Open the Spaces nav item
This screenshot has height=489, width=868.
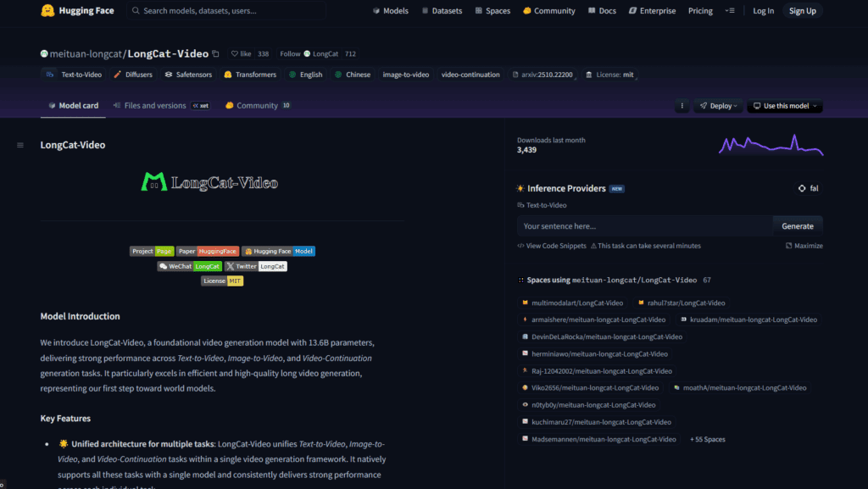[x=492, y=10]
